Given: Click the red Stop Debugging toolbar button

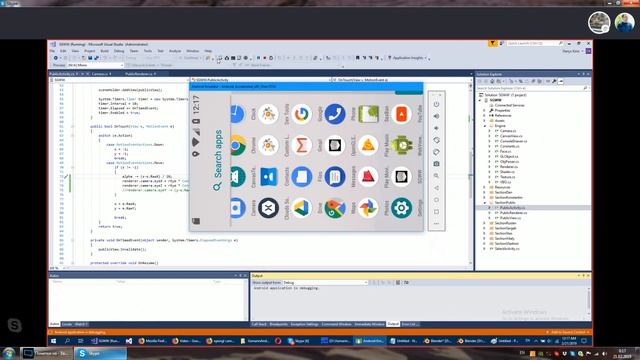Looking at the screenshot, I should (264, 58).
